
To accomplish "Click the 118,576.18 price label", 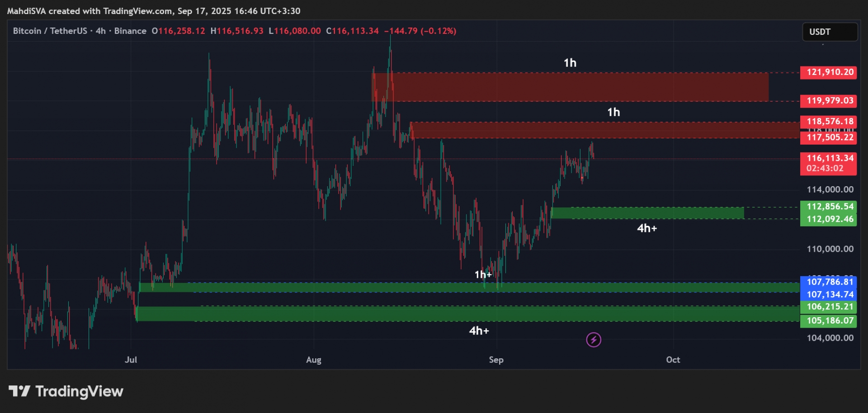I will pyautogui.click(x=828, y=122).
